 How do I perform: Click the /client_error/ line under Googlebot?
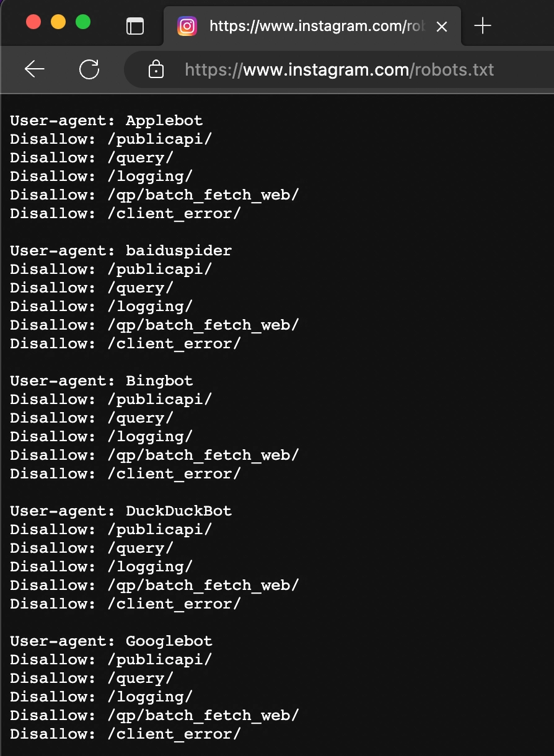pos(125,734)
